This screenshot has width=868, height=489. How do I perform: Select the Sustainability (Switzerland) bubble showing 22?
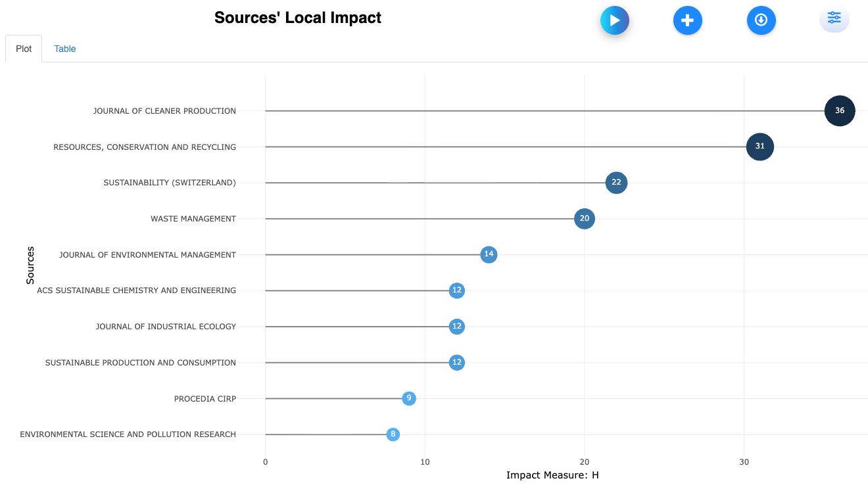616,183
